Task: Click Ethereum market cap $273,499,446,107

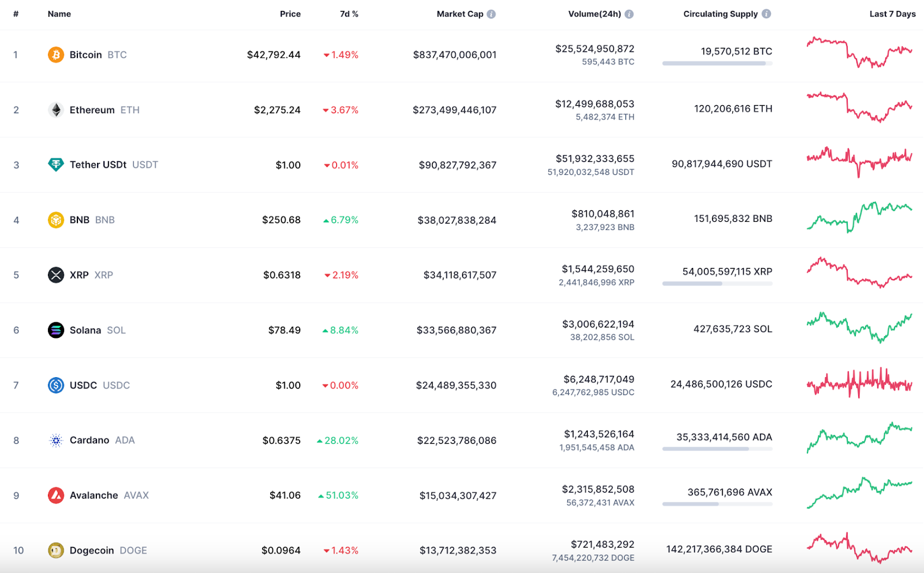Action: [x=454, y=110]
